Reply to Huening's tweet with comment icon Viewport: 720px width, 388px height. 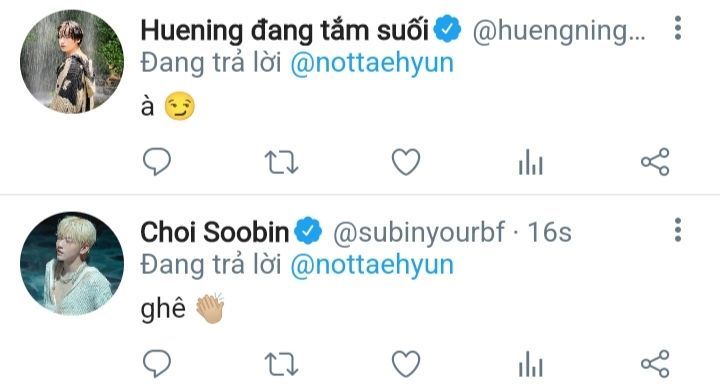(x=157, y=162)
